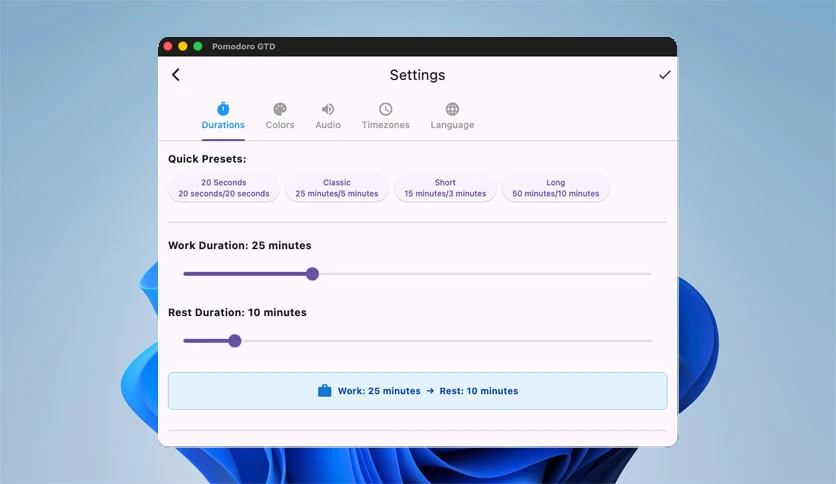Click the Language globe icon
This screenshot has height=484, width=836.
(x=452, y=109)
